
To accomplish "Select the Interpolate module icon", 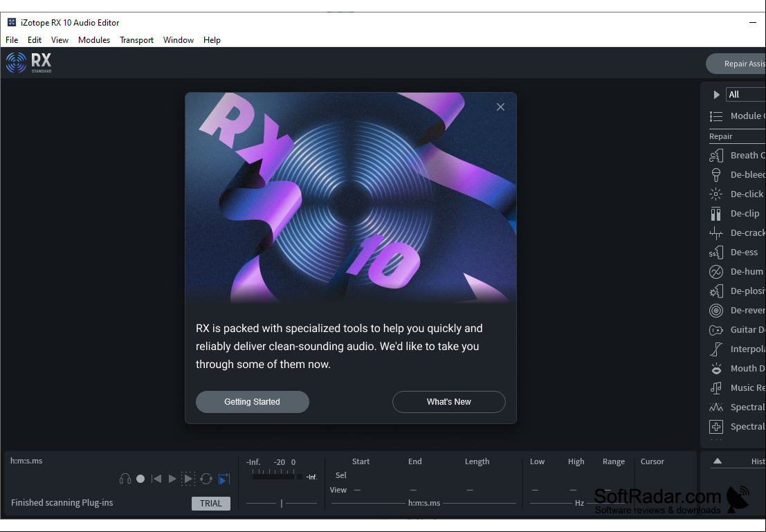I will 716,349.
